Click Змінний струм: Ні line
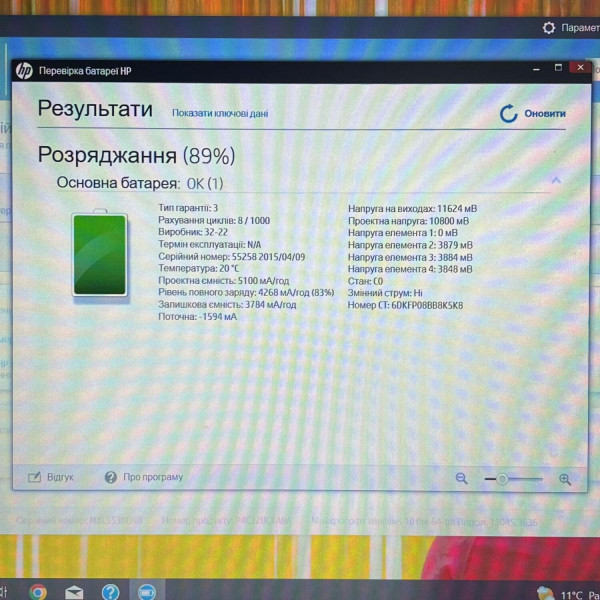600x600 pixels. (x=385, y=293)
